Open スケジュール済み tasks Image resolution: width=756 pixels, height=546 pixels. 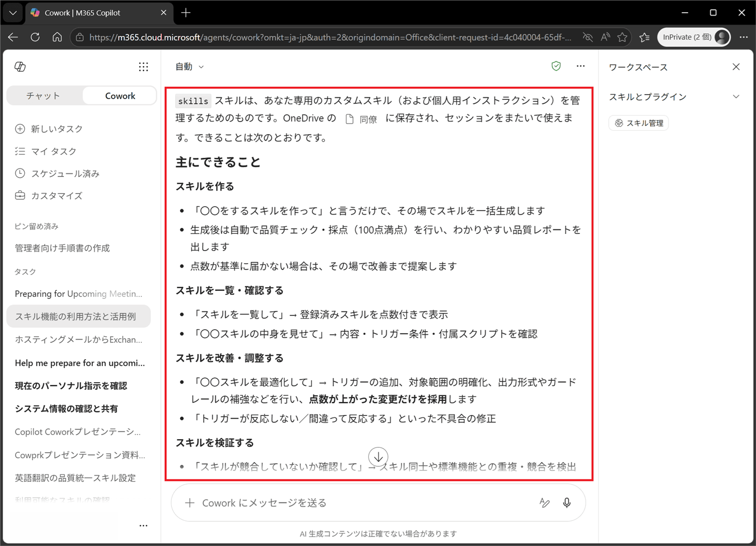(x=57, y=173)
